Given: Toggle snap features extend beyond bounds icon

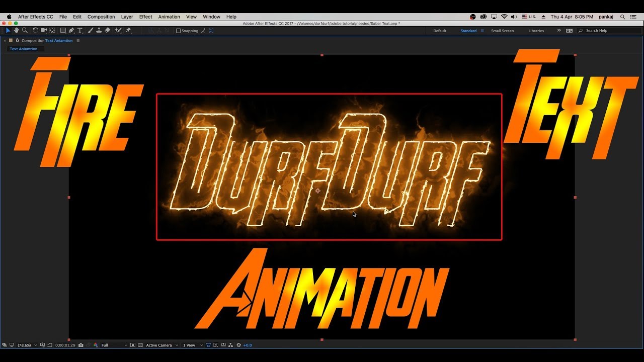Looking at the screenshot, I should 211,31.
